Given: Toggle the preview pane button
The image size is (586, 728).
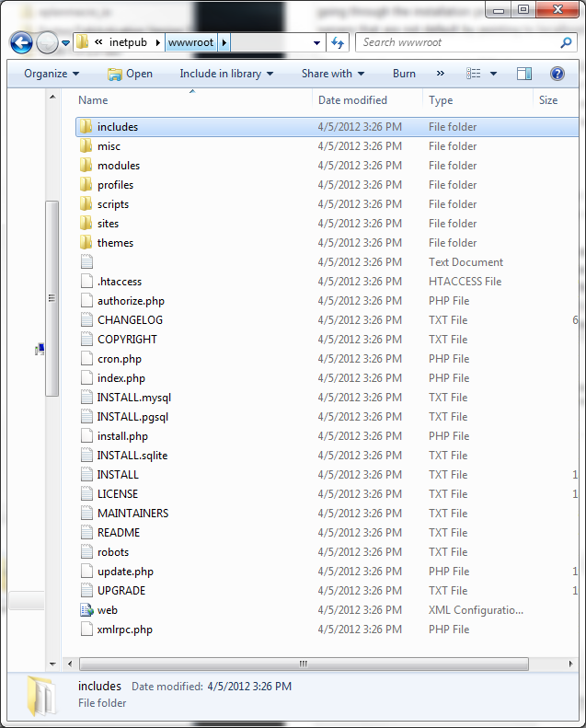Looking at the screenshot, I should (x=524, y=74).
